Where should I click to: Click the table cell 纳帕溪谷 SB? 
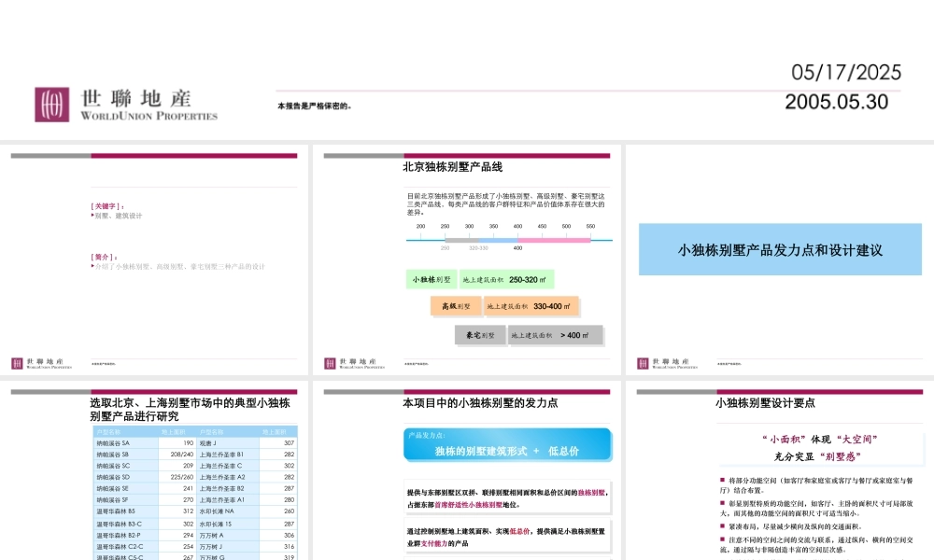(126, 455)
